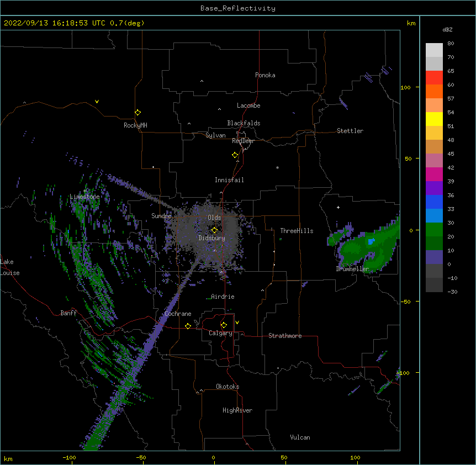Click the yellow V marker east of Calgary
Viewport: 476px width, 465px height.
(x=237, y=323)
